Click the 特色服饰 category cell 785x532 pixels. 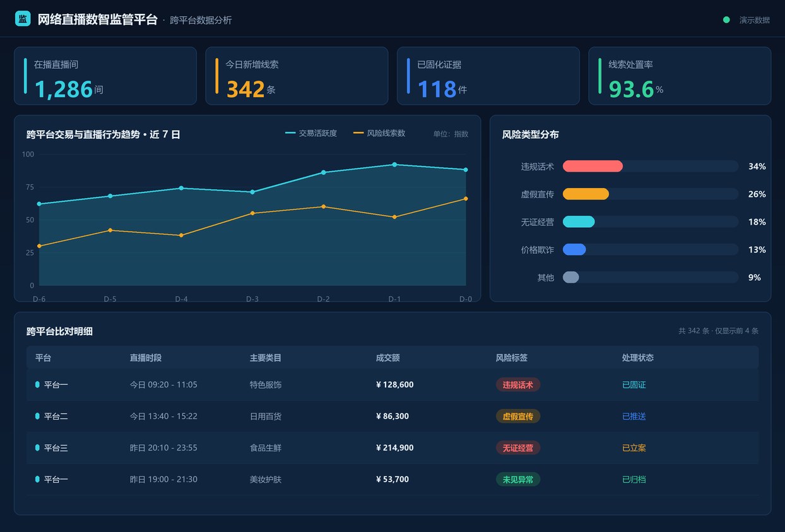pos(266,385)
